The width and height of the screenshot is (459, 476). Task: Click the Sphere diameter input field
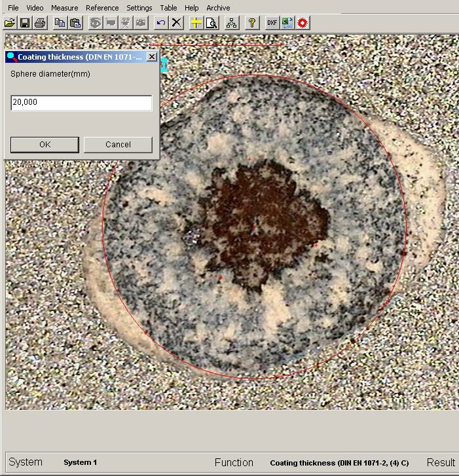[x=81, y=103]
